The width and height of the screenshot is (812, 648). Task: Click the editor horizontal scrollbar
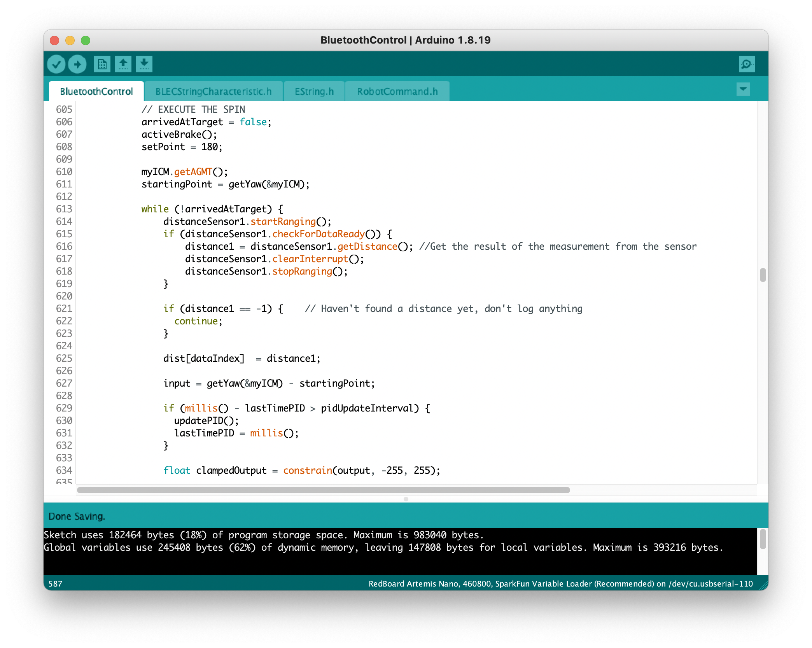(x=323, y=490)
